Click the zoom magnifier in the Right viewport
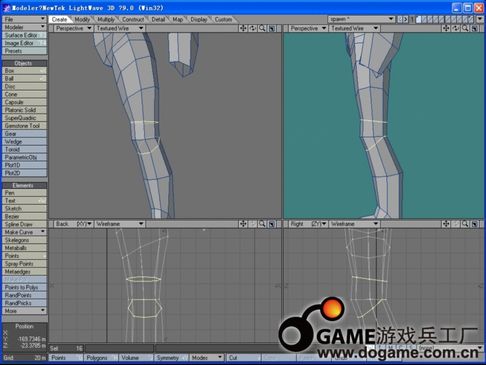Viewport: 486px width, 365px height. (x=465, y=224)
